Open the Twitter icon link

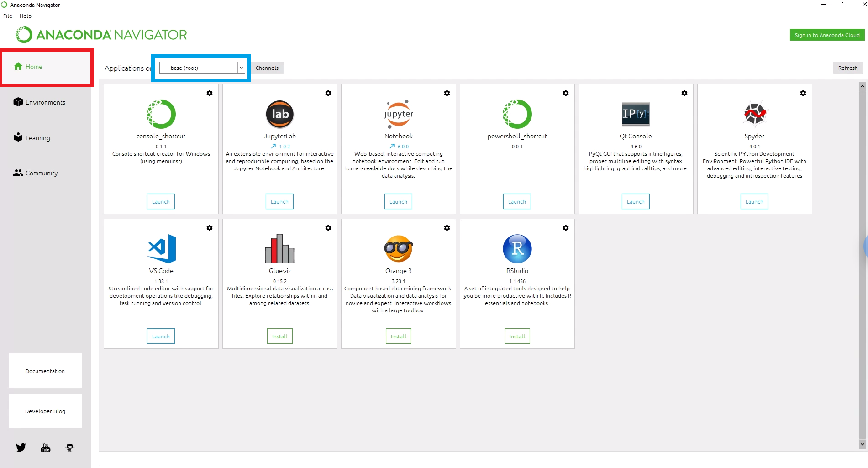coord(21,447)
